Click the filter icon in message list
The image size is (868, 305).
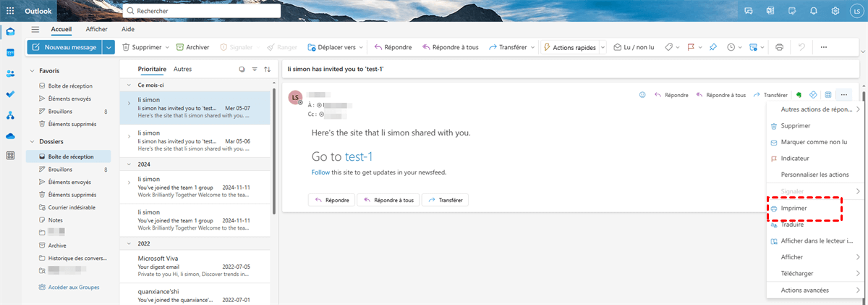click(x=255, y=70)
